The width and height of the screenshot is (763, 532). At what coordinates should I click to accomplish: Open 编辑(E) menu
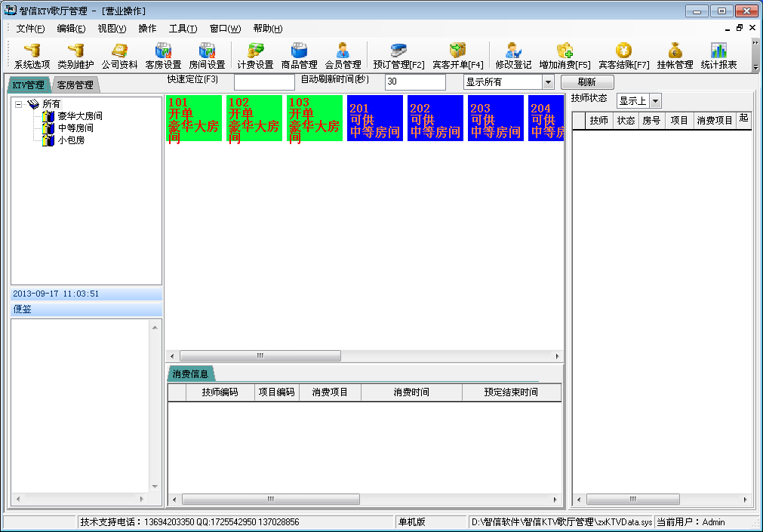coord(71,29)
